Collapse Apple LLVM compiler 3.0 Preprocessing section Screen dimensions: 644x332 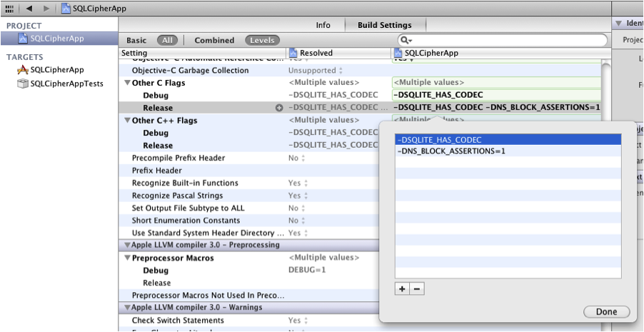tap(127, 245)
